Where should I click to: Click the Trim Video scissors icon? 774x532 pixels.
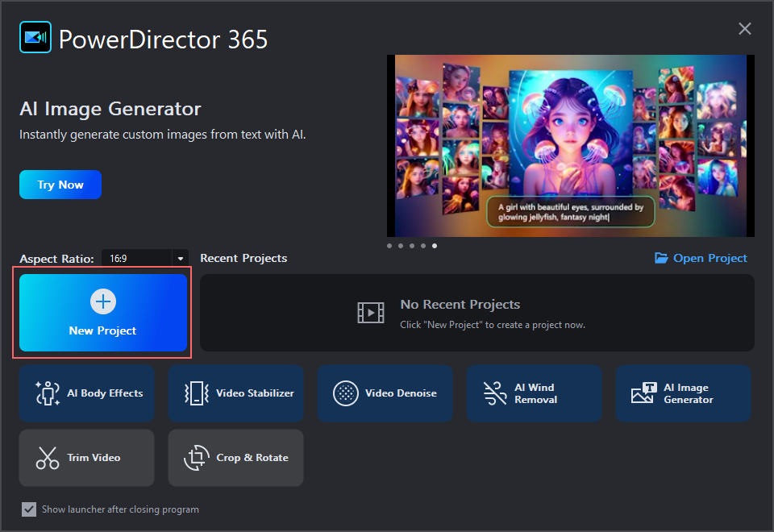[x=48, y=458]
